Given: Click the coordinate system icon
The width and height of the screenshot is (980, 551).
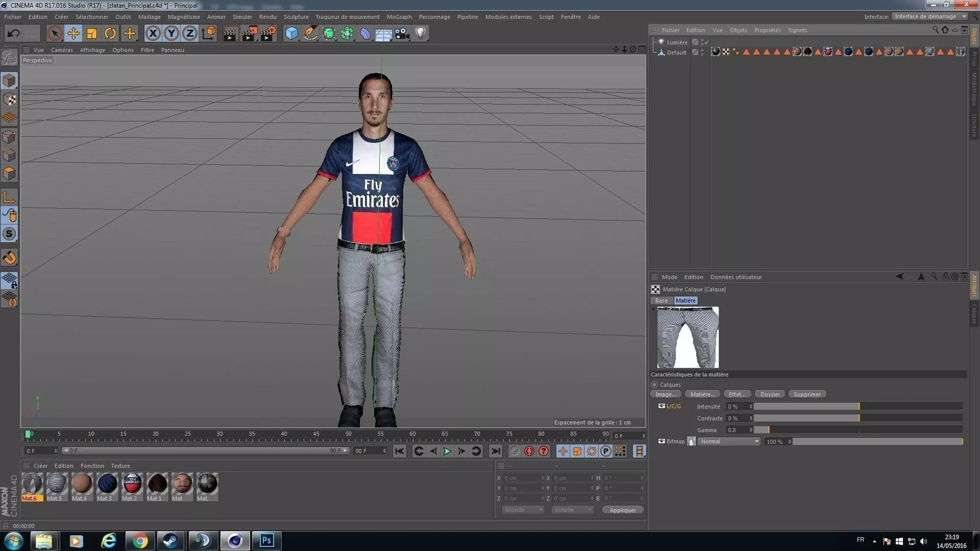Looking at the screenshot, I should 208,34.
